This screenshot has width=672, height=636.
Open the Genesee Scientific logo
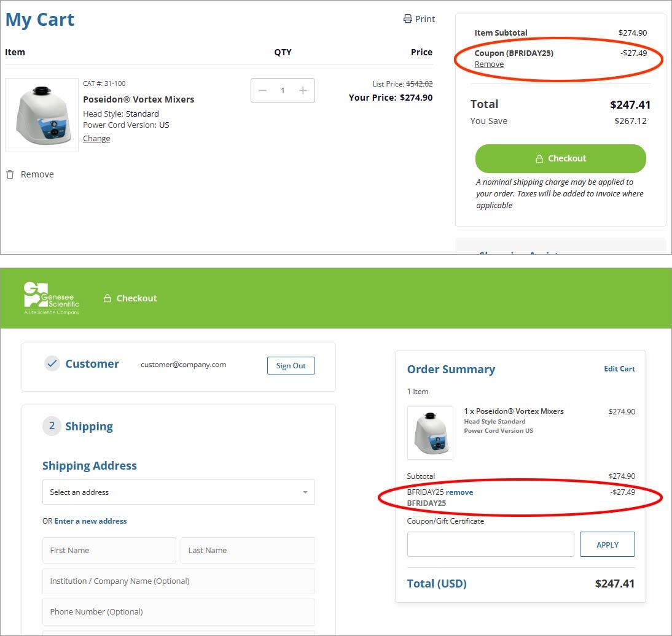(52, 298)
